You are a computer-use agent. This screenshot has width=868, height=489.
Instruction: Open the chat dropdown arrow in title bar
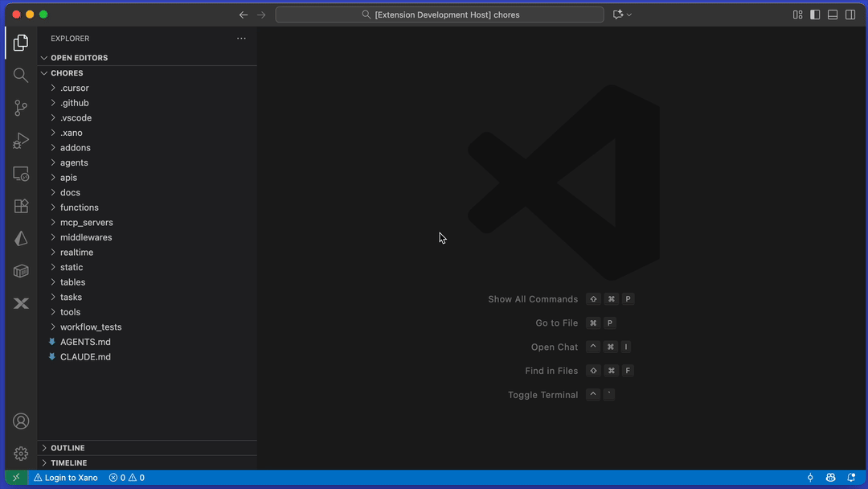click(x=629, y=15)
